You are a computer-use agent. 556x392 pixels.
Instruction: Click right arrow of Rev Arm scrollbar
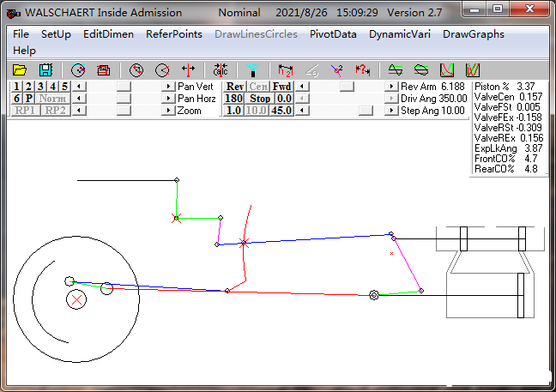pos(393,87)
